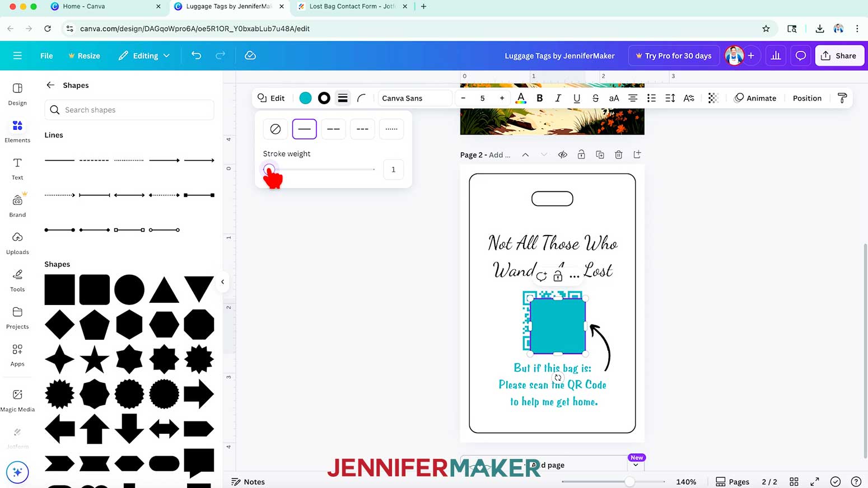Click the teal fill color swatch
The height and width of the screenshot is (488, 868).
tap(305, 98)
